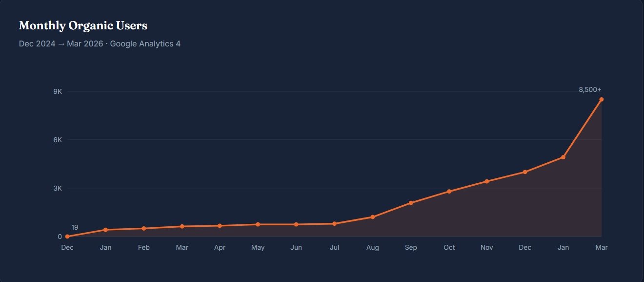Screen dimensions: 644x282
Task: Click the 8,500+ value label
Action: point(590,89)
